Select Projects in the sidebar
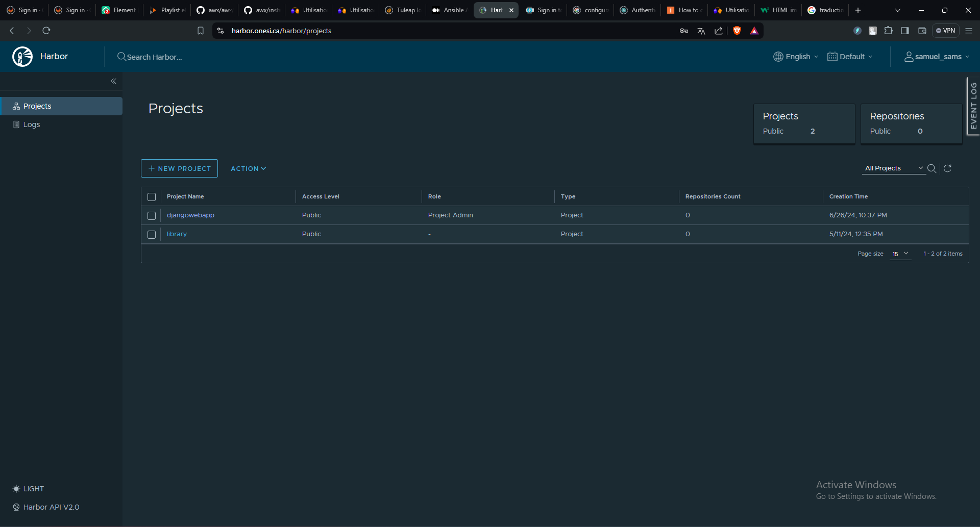The width and height of the screenshot is (980, 527). (61, 106)
